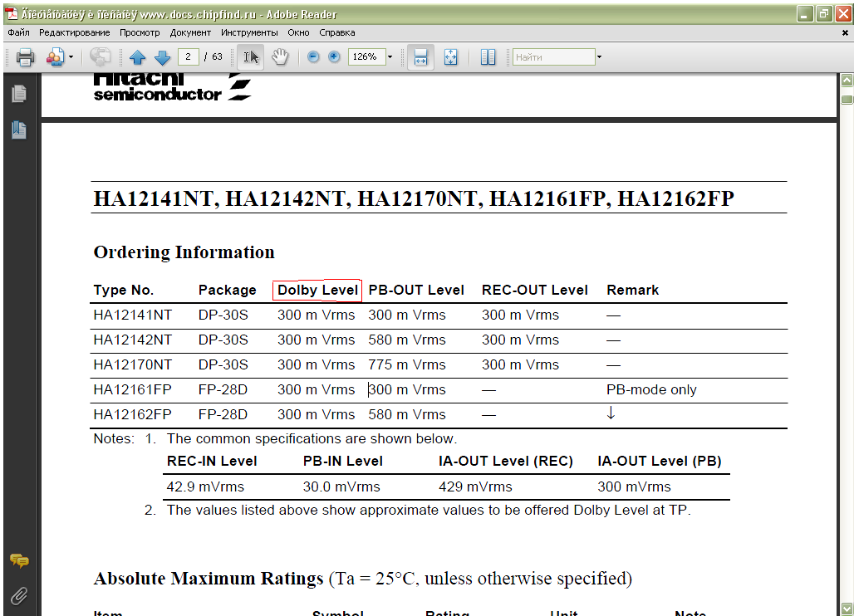Viewport: 854px width, 616px height.
Task: Click the Найти search field
Action: pyautogui.click(x=553, y=56)
